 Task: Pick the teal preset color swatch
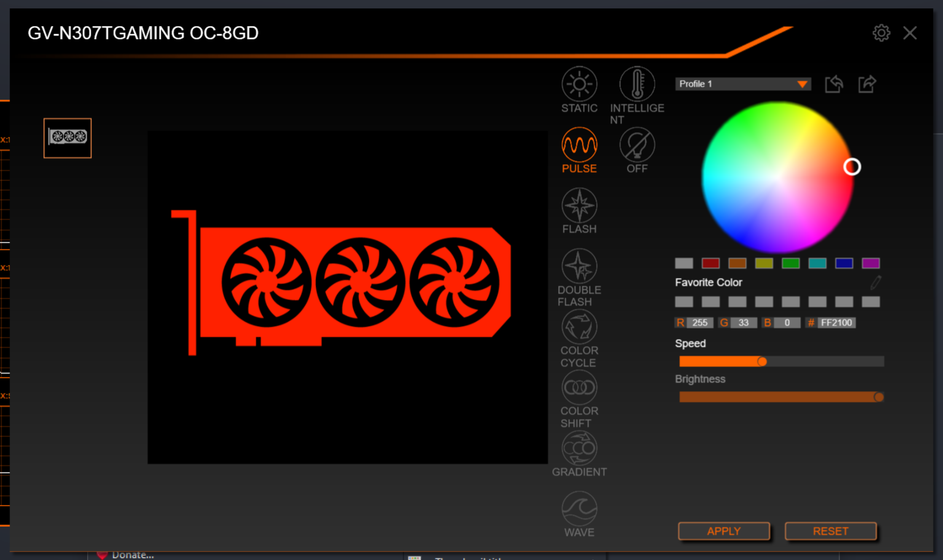tap(817, 263)
